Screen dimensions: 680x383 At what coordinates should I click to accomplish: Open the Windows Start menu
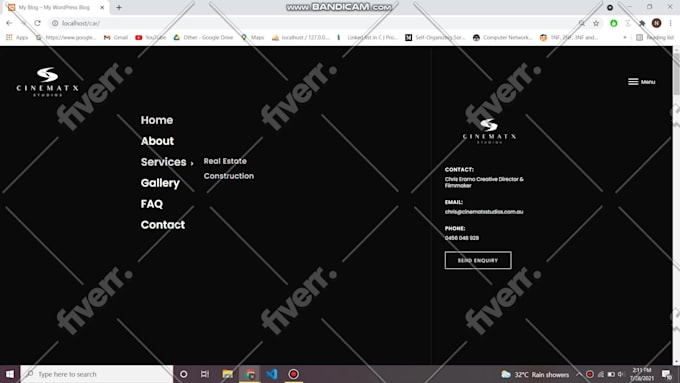(x=10, y=374)
